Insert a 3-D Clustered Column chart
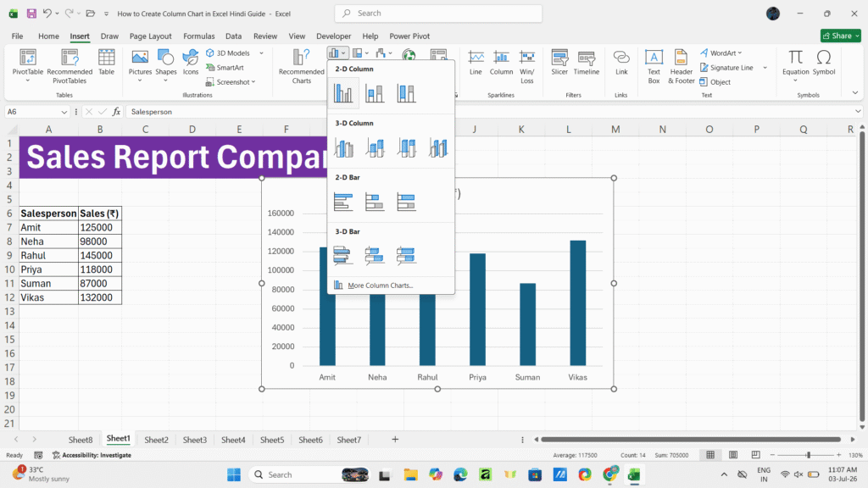The height and width of the screenshot is (488, 868). (x=343, y=147)
